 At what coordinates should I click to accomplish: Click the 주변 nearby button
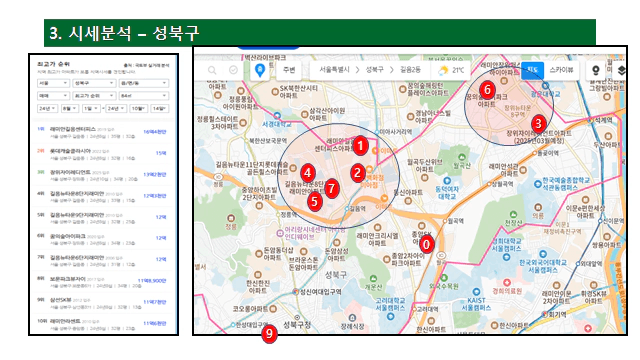coord(289,70)
